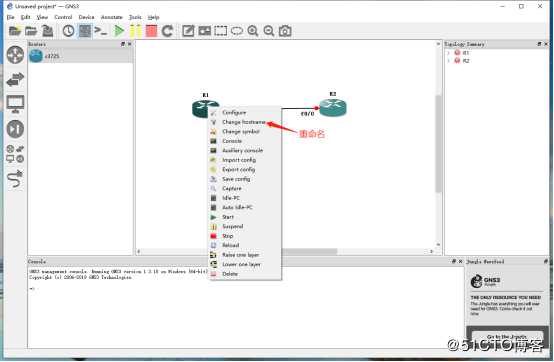
Task: Open the Help menu
Action: pos(153,17)
